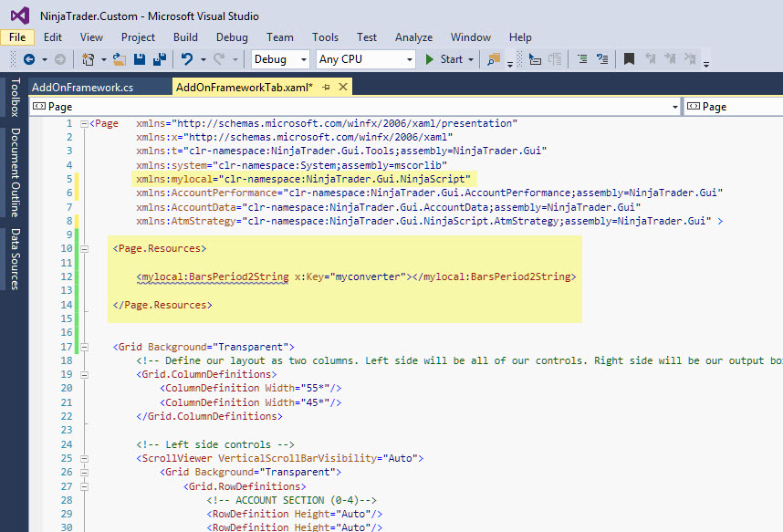The height and width of the screenshot is (532, 783).
Task: Collapse Grid.RowDefinitions on line 27
Action: (x=84, y=486)
